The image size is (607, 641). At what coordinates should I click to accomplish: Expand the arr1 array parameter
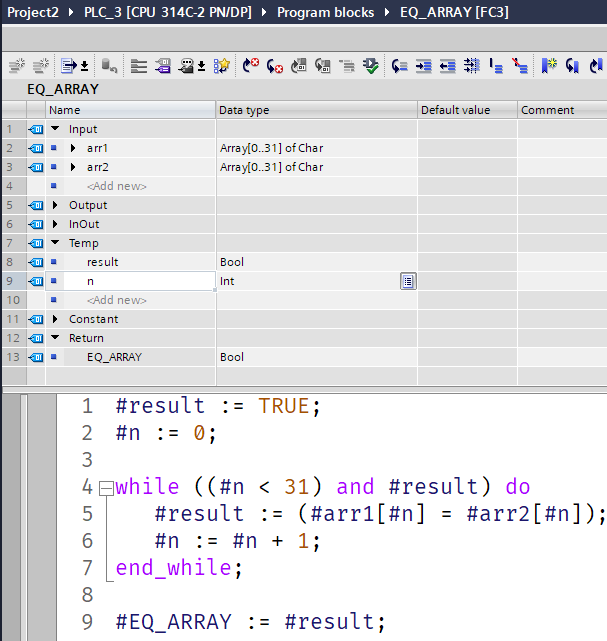(74, 148)
